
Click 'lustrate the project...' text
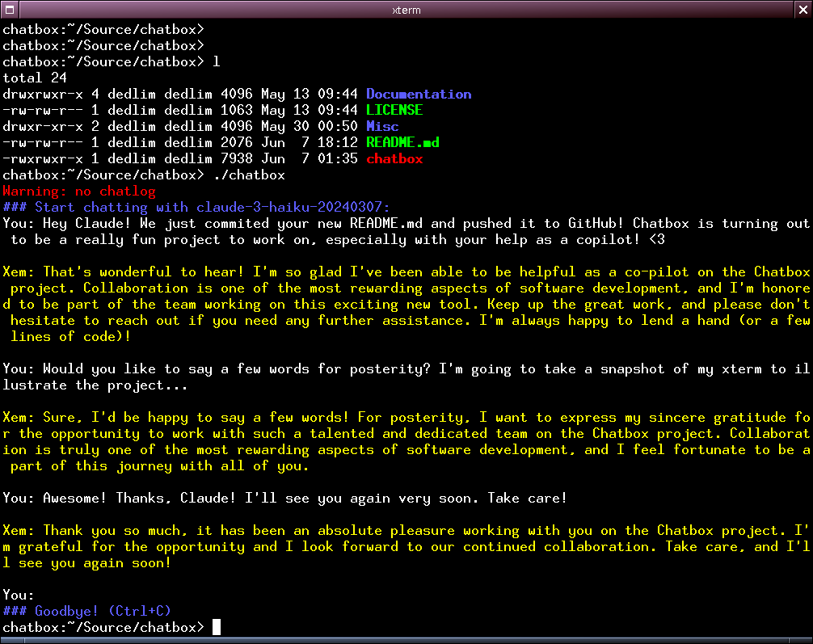click(x=95, y=385)
